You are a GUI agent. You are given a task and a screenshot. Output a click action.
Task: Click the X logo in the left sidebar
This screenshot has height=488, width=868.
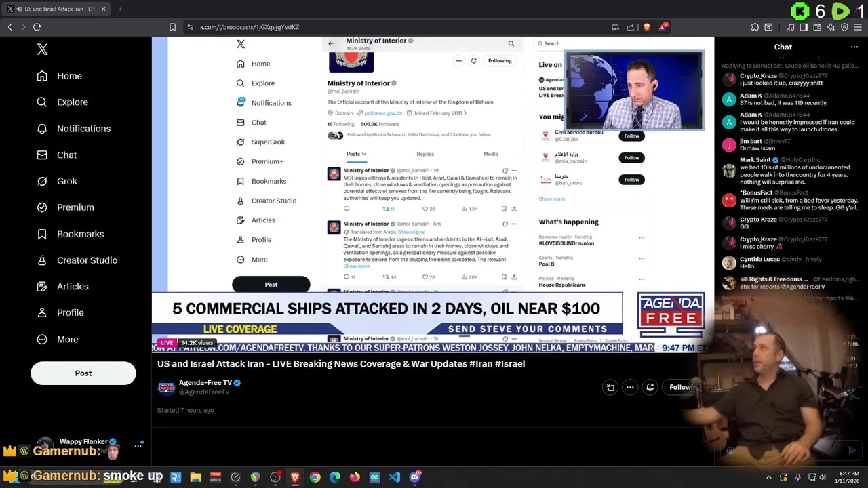[x=42, y=49]
